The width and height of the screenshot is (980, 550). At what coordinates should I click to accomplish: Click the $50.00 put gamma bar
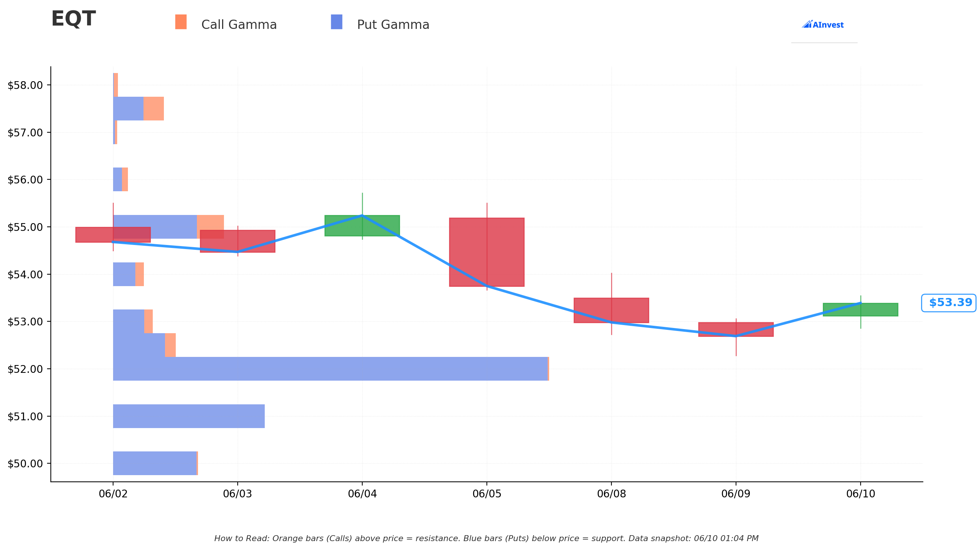tap(155, 463)
